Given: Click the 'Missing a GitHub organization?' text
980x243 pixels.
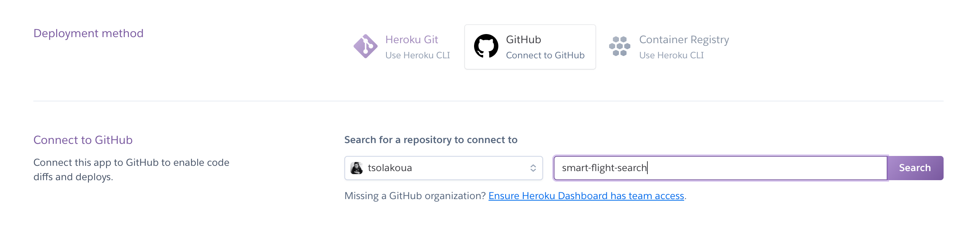Looking at the screenshot, I should [415, 196].
